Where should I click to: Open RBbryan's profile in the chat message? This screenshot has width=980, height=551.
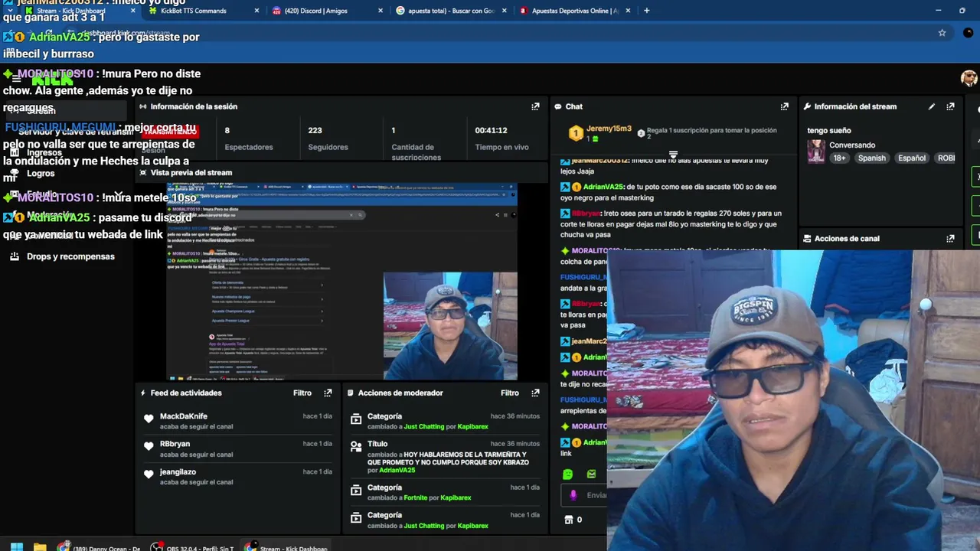tap(586, 214)
